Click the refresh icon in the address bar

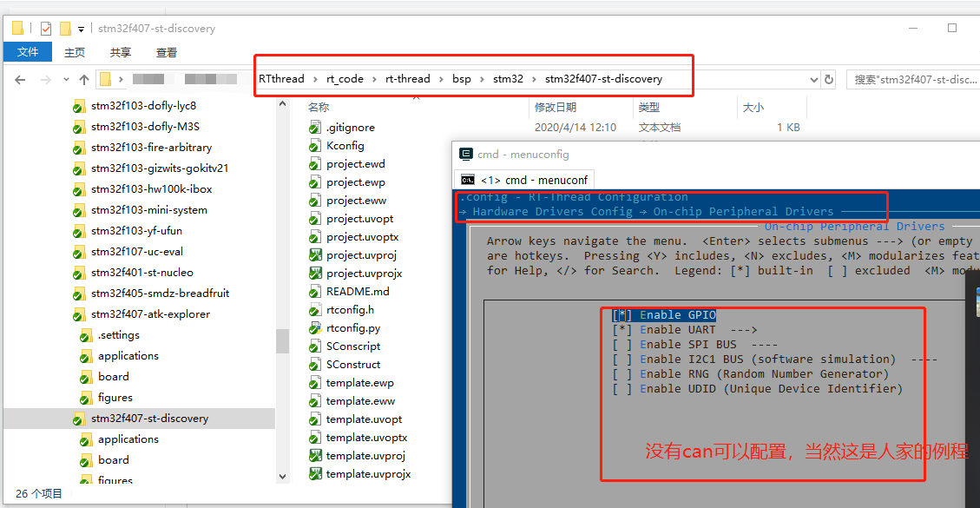pyautogui.click(x=830, y=78)
